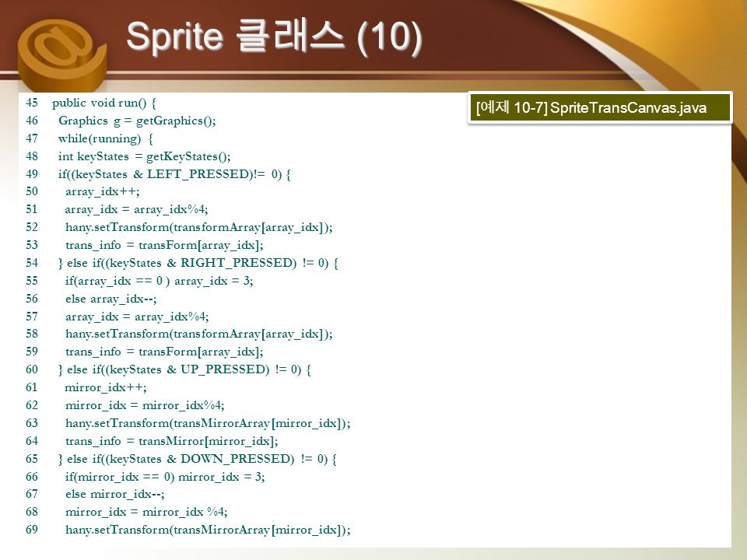Click line 65 with DOWN_PRESSED condition
The image size is (747, 560).
(x=198, y=459)
